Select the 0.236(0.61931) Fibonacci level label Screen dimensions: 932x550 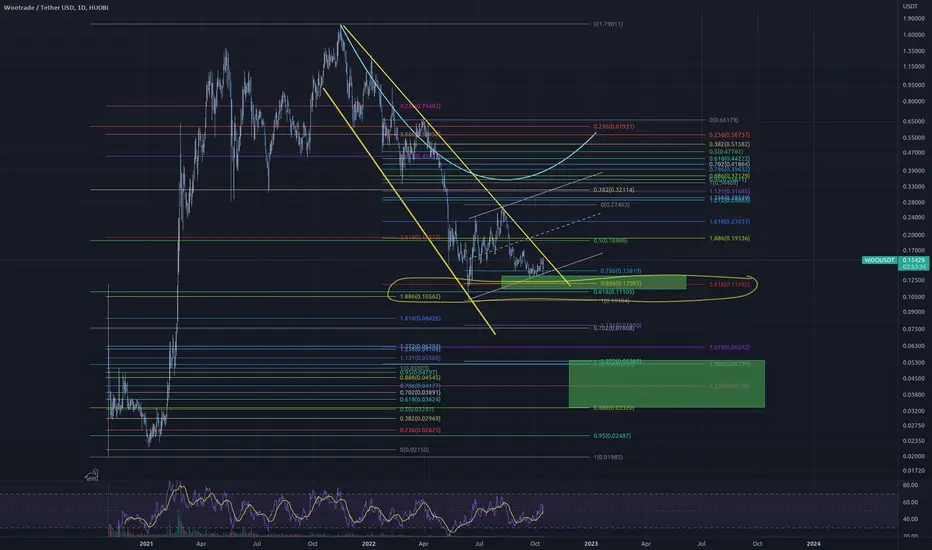coord(613,127)
